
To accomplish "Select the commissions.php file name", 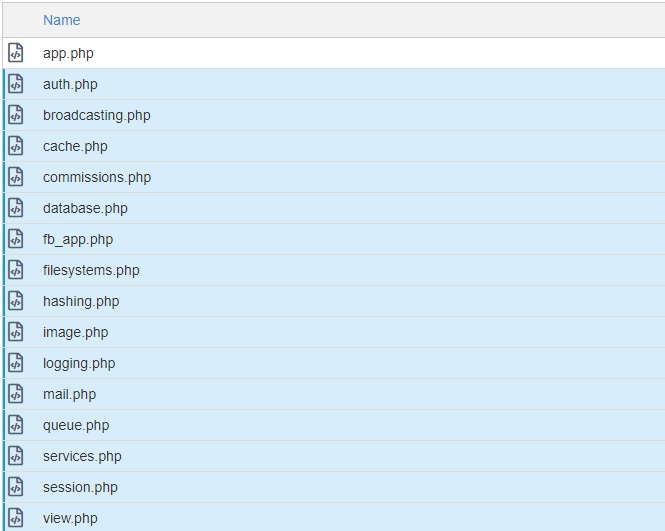I will pos(96,177).
